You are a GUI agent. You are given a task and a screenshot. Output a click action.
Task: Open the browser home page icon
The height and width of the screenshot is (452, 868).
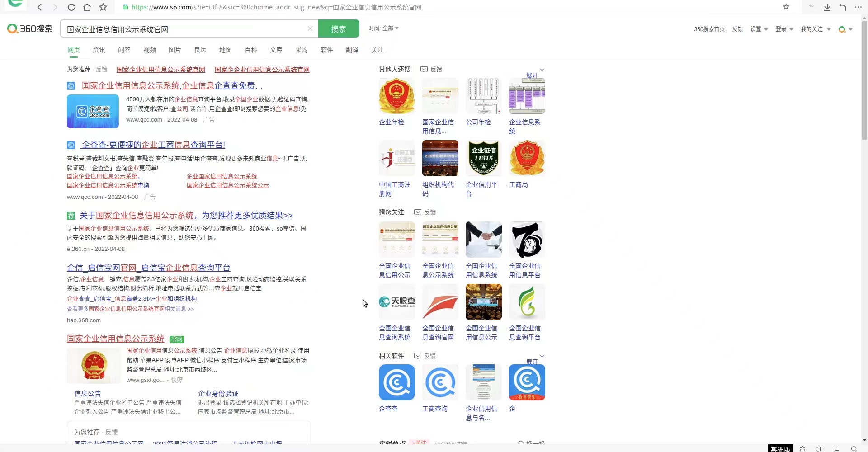pos(87,7)
